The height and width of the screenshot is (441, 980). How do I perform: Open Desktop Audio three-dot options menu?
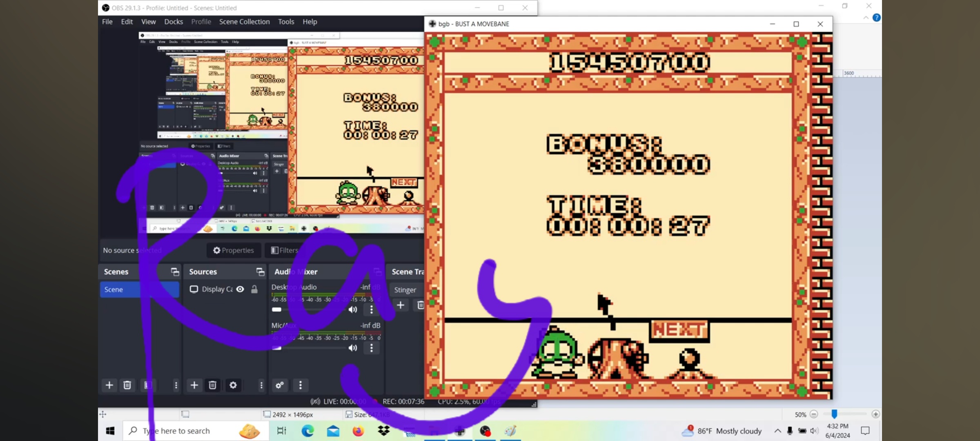tap(371, 310)
